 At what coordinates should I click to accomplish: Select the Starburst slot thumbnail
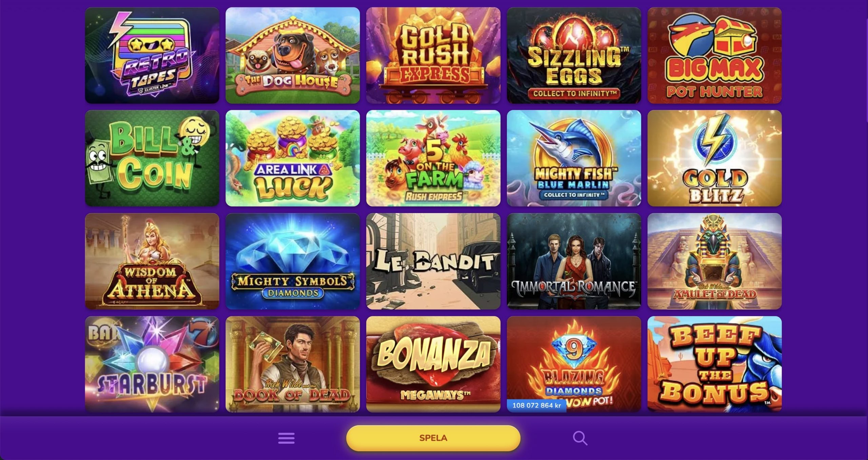pyautogui.click(x=152, y=364)
